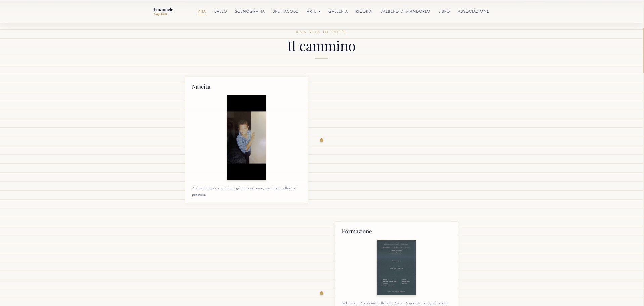This screenshot has width=644, height=306.
Task: Select the Formazione card title
Action: pyautogui.click(x=357, y=231)
